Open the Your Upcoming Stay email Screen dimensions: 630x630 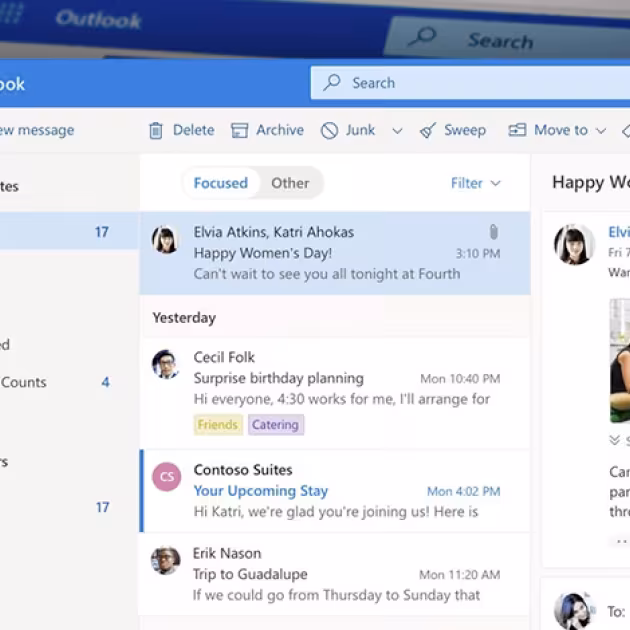point(261,491)
